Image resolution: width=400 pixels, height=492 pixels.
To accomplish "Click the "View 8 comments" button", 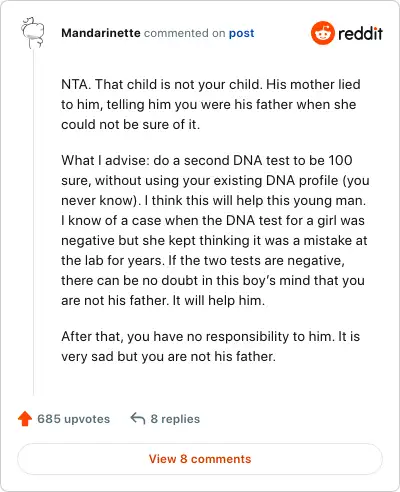I will tap(200, 459).
